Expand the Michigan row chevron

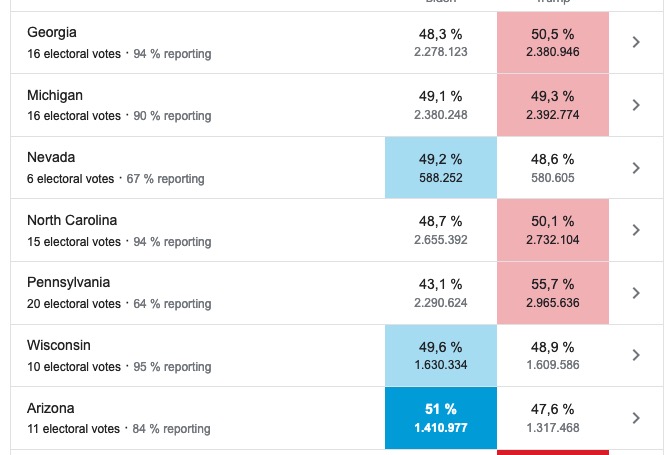click(636, 105)
